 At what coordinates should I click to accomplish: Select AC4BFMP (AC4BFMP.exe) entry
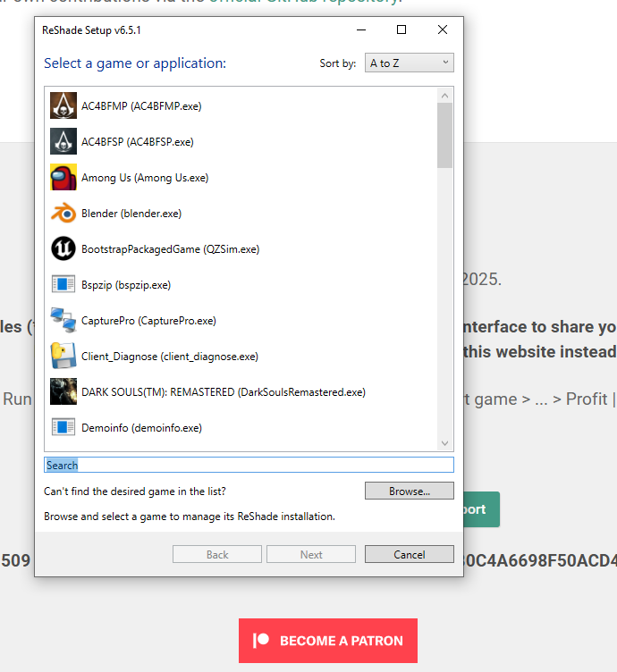[x=241, y=105]
